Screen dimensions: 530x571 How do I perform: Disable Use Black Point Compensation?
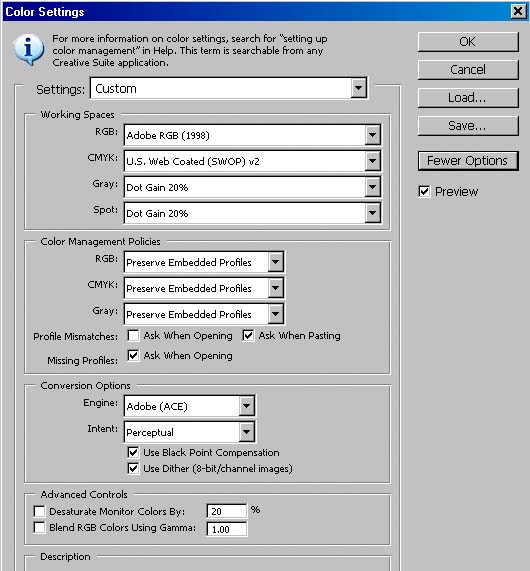pos(133,452)
